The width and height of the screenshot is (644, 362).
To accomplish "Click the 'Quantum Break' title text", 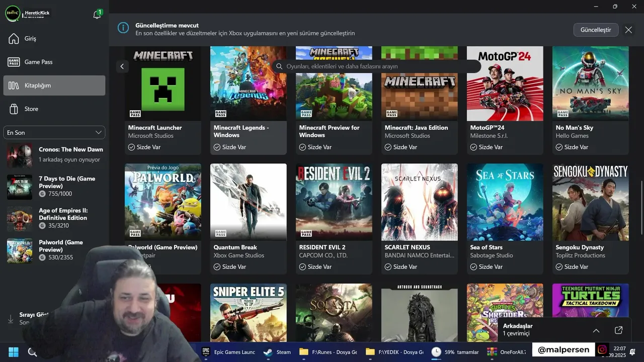I will pos(235,247).
